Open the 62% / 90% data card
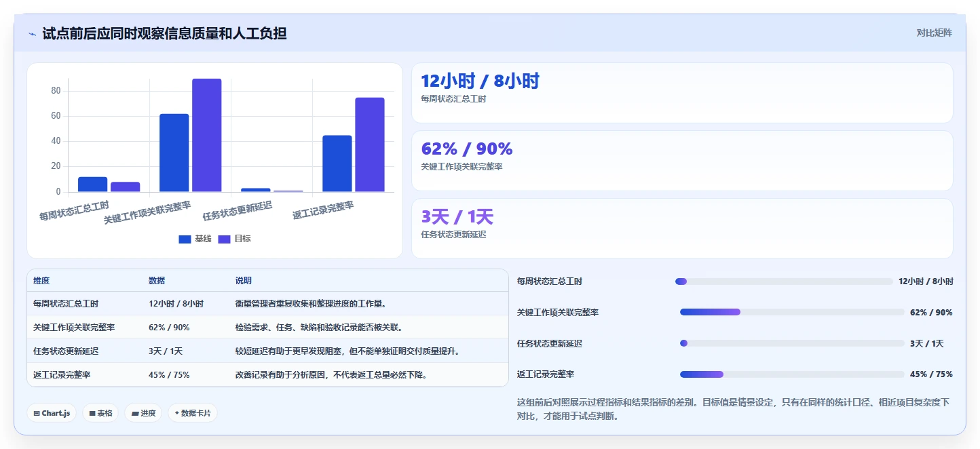The height and width of the screenshot is (449, 980). (x=682, y=161)
